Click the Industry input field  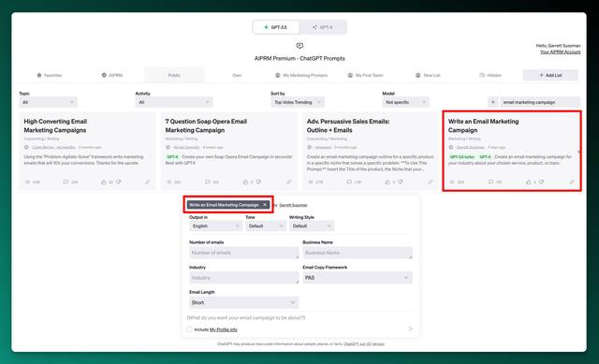click(x=243, y=278)
